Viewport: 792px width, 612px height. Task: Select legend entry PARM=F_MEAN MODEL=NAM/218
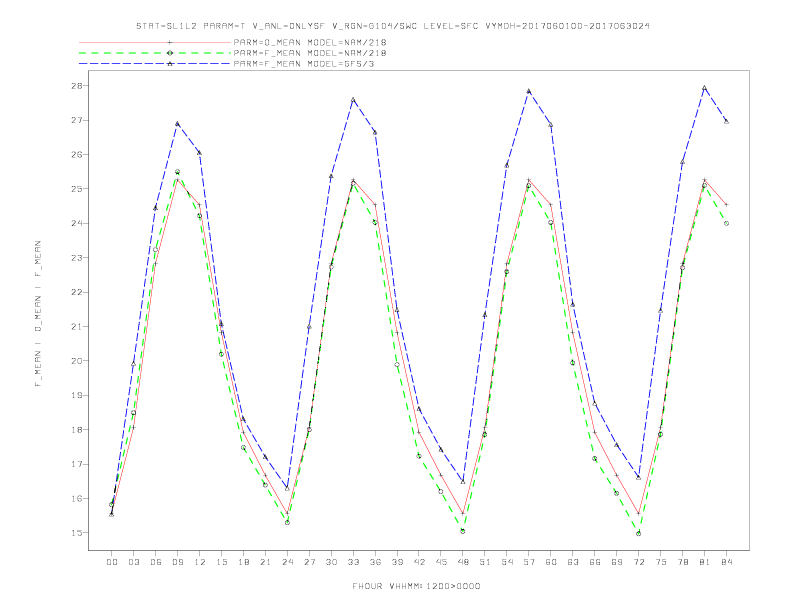click(310, 53)
